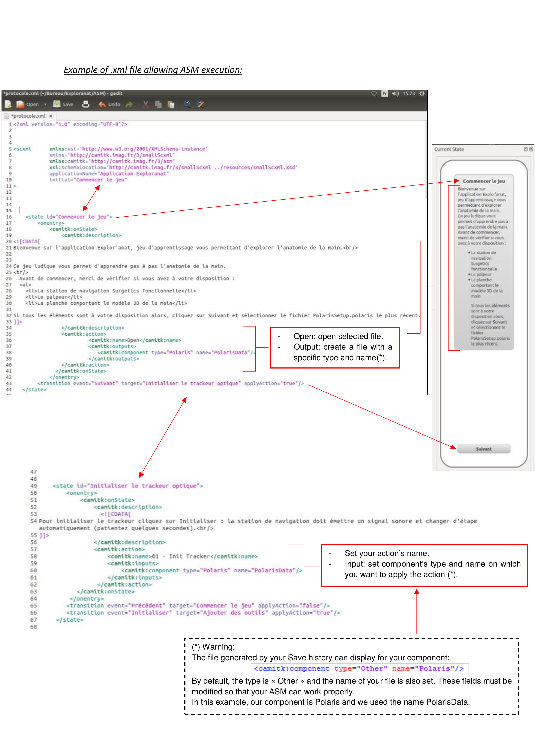Click the Suivant button in Current State panel
The width and height of the screenshot is (535, 756).
[484, 449]
